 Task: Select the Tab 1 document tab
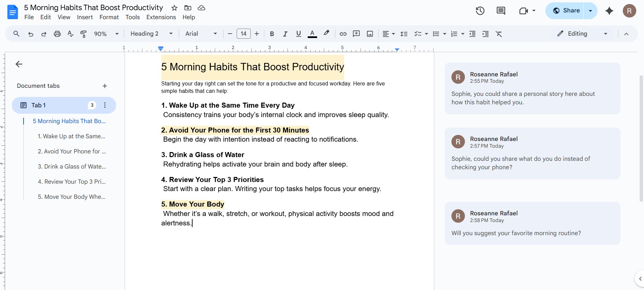(64, 105)
